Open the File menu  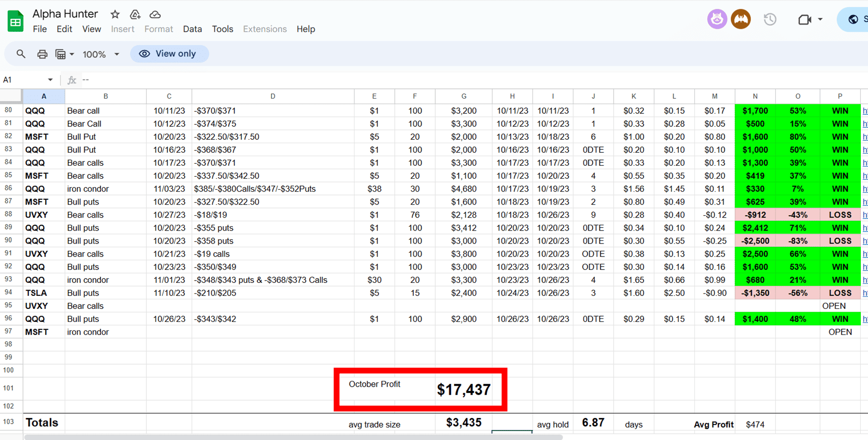coord(40,29)
